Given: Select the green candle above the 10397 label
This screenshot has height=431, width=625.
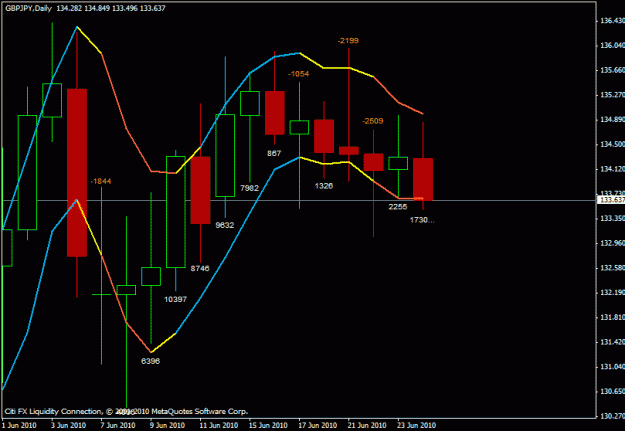Looking at the screenshot, I should [175, 212].
